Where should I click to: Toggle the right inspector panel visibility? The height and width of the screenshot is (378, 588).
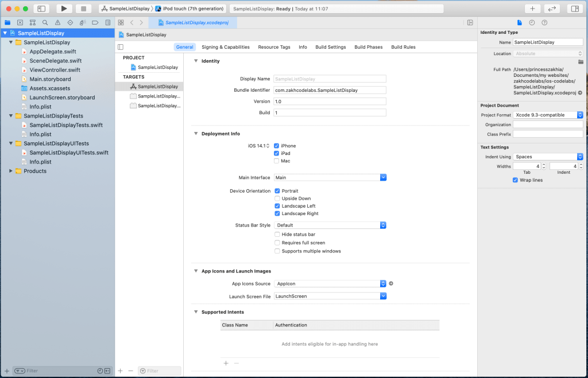[574, 9]
